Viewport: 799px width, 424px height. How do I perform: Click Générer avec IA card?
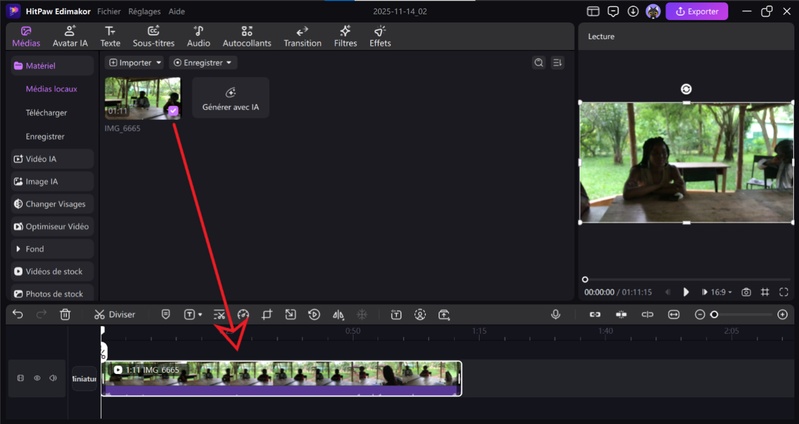[x=230, y=98]
